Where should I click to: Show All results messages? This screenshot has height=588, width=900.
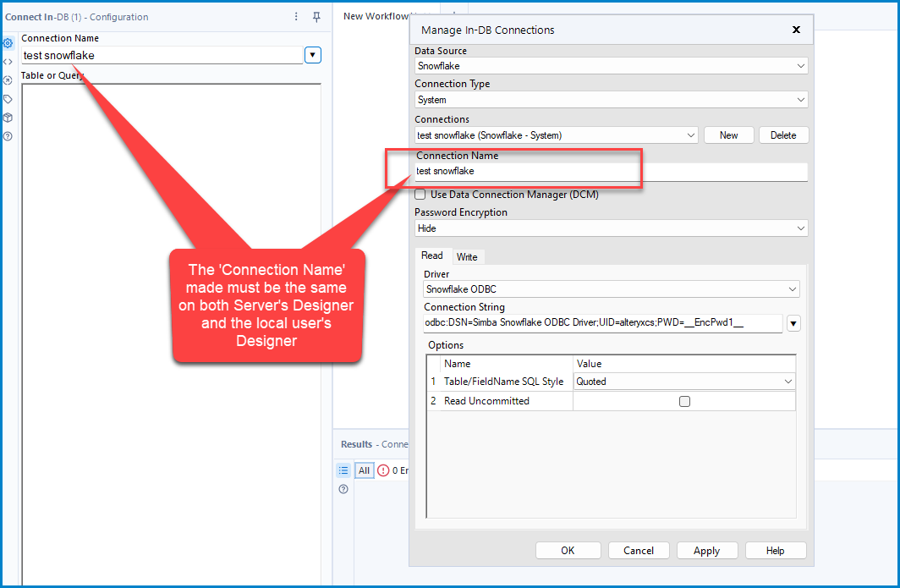click(364, 470)
